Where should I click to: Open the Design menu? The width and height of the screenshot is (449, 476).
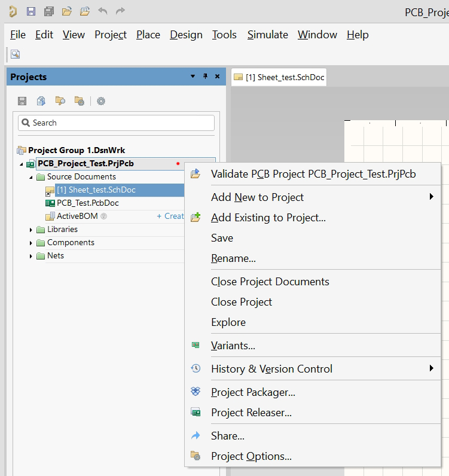pyautogui.click(x=186, y=35)
